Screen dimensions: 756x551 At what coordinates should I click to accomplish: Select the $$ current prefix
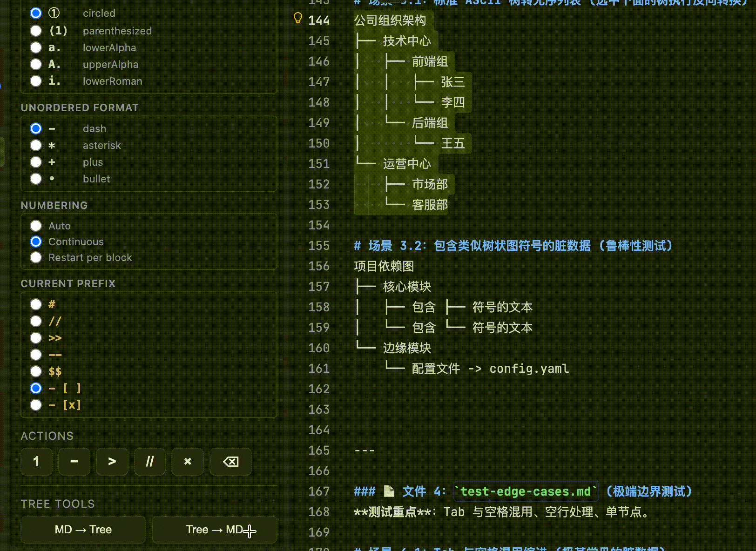click(x=36, y=371)
